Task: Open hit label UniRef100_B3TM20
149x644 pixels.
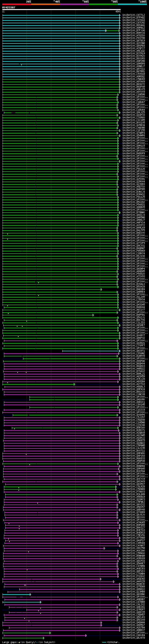Action: tap(133, 56)
